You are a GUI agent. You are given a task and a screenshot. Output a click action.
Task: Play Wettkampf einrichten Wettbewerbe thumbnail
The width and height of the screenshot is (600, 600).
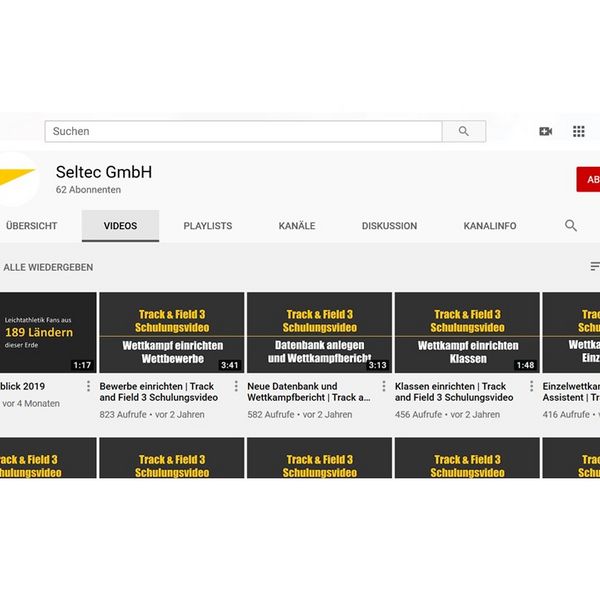(172, 333)
